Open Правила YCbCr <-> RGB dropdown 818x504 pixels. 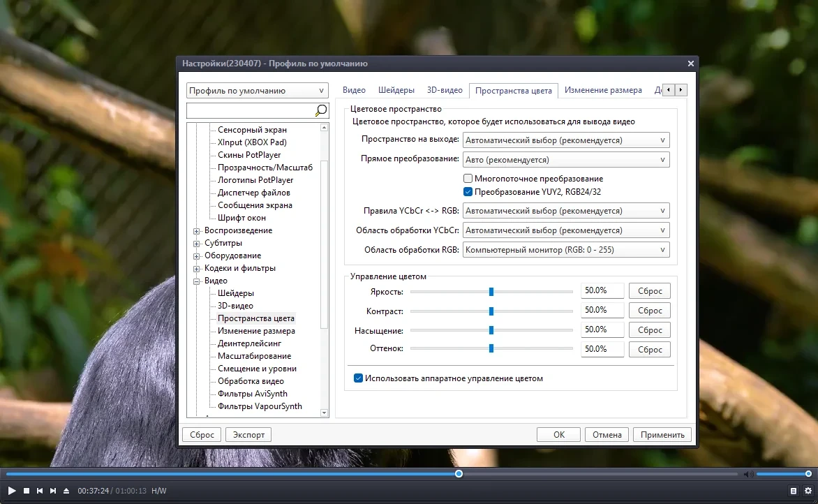coord(566,211)
